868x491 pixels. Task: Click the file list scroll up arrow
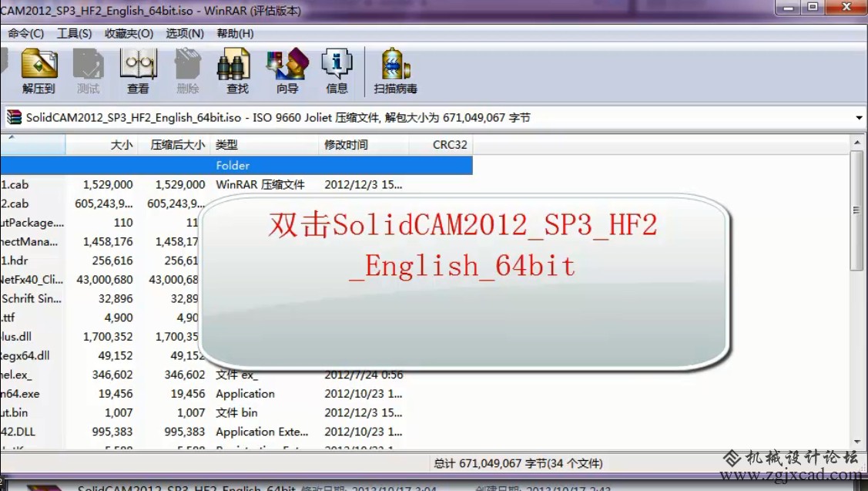[857, 143]
